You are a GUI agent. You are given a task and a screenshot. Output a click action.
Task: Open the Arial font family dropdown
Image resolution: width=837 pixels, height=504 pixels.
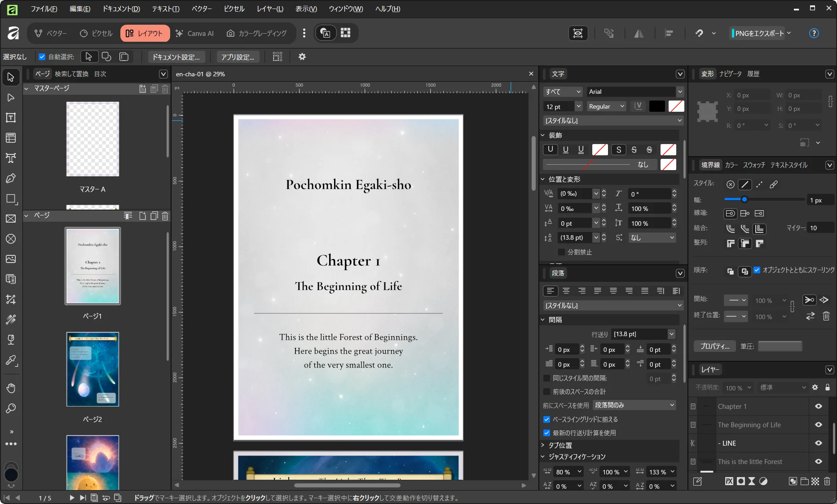[x=679, y=92]
